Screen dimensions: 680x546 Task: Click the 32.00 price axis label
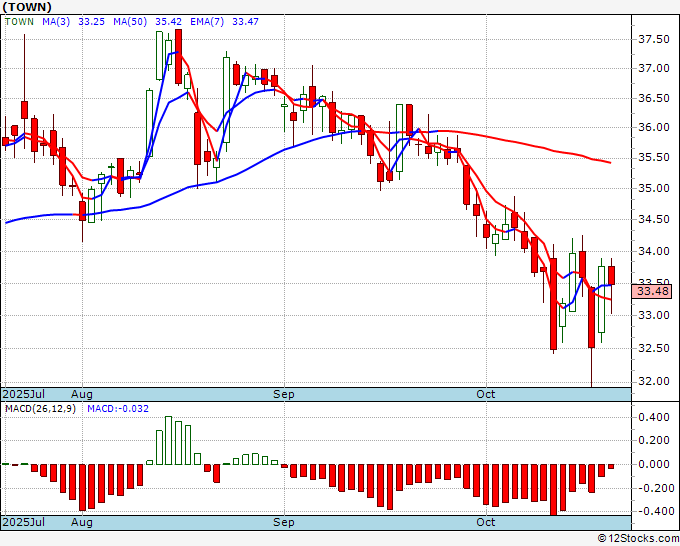point(654,381)
